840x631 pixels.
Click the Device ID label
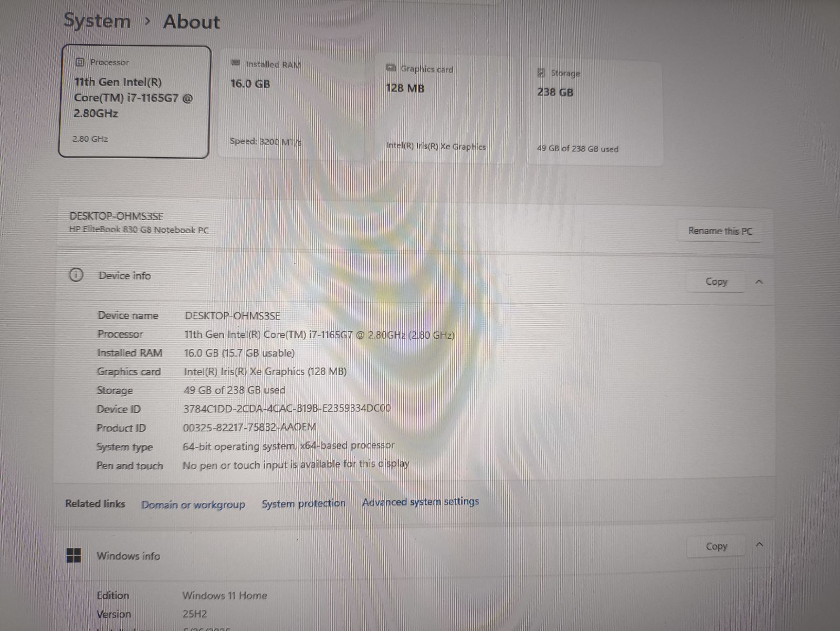pos(119,409)
